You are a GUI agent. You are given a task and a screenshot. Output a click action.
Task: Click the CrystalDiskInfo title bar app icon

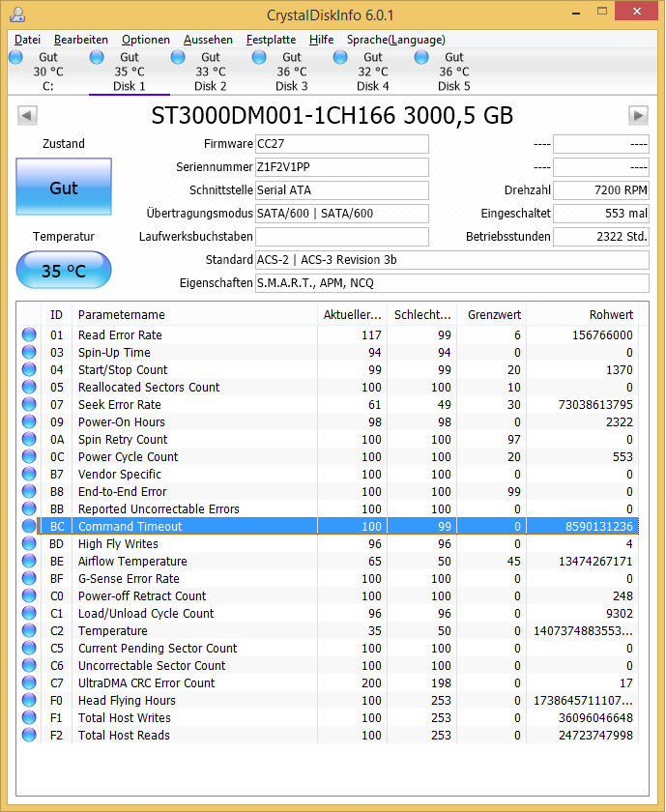tap(17, 14)
